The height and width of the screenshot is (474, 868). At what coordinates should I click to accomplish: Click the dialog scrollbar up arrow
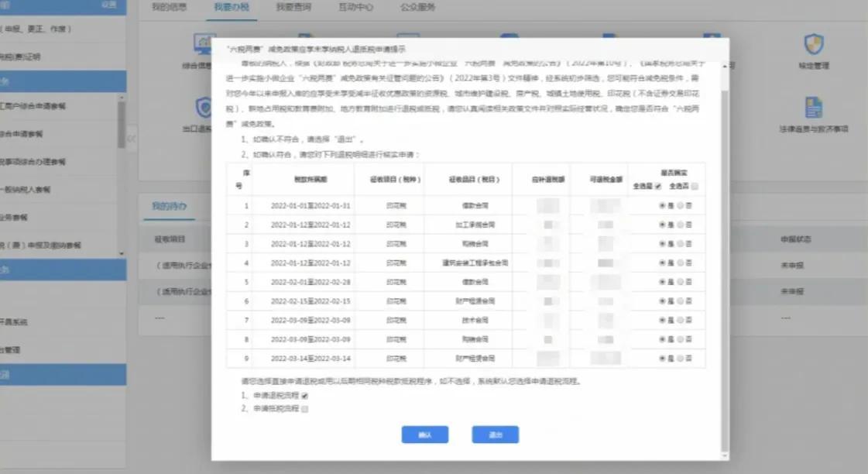pyautogui.click(x=725, y=67)
